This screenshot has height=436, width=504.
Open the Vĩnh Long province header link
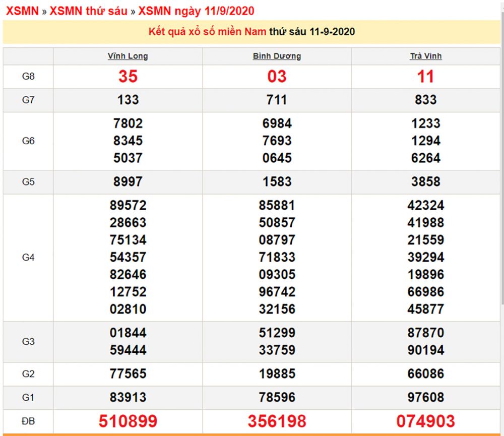pyautogui.click(x=128, y=56)
